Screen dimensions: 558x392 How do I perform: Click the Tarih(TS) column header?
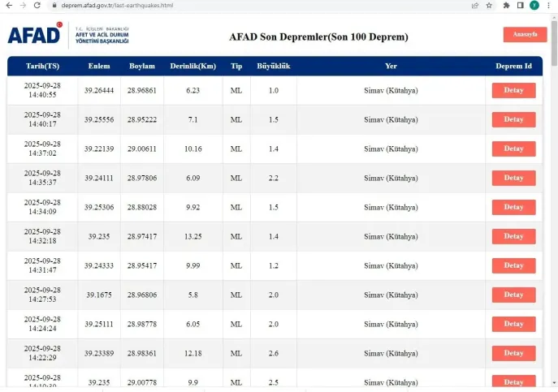[x=41, y=67]
